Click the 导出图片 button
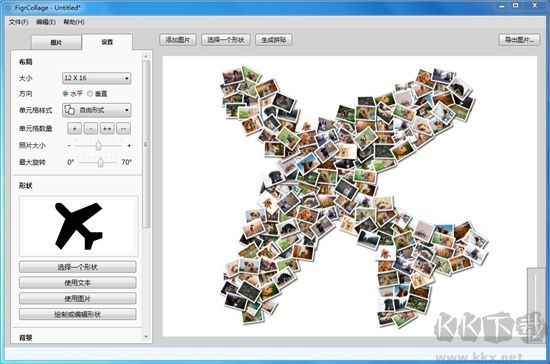This screenshot has height=364, width=550. (x=519, y=40)
